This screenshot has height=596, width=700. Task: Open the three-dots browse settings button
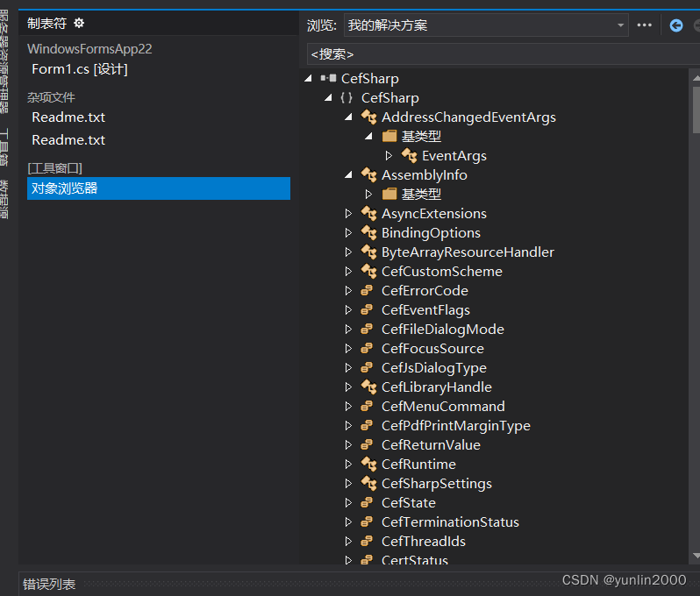[644, 25]
